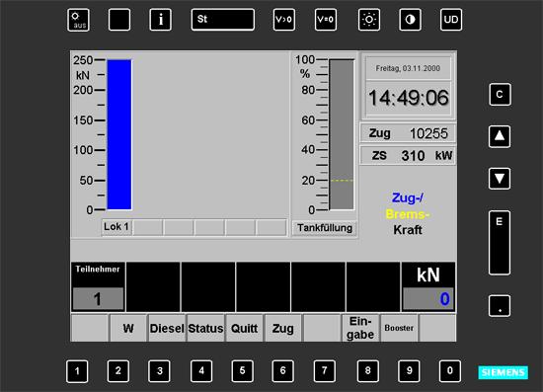Click the kN value field showing 0
The height and width of the screenshot is (392, 543).
(428, 298)
